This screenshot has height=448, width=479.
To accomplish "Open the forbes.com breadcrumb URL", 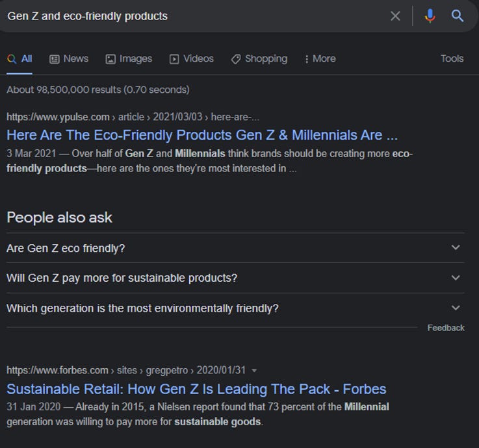I will [x=126, y=370].
